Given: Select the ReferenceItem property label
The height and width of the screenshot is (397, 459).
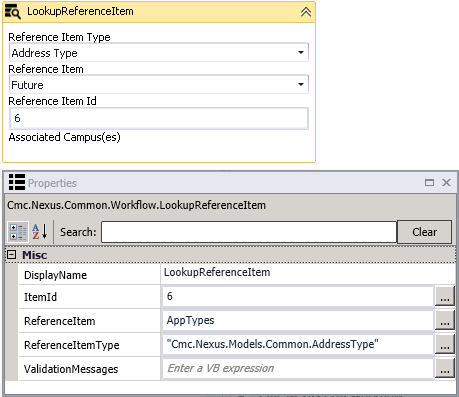Looking at the screenshot, I should (x=60, y=321).
